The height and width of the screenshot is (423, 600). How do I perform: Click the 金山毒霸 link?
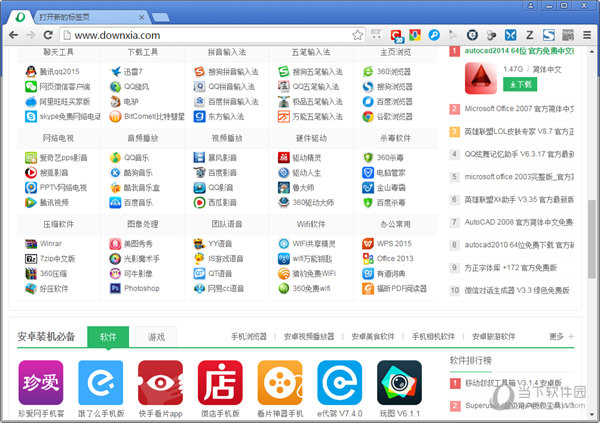(x=391, y=188)
